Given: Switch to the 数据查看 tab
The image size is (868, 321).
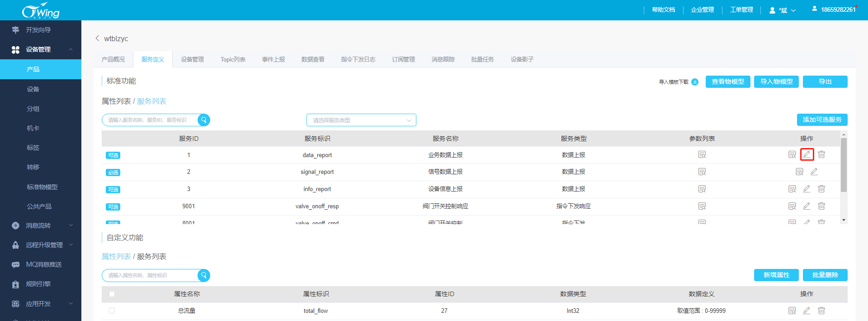Looking at the screenshot, I should [x=313, y=59].
